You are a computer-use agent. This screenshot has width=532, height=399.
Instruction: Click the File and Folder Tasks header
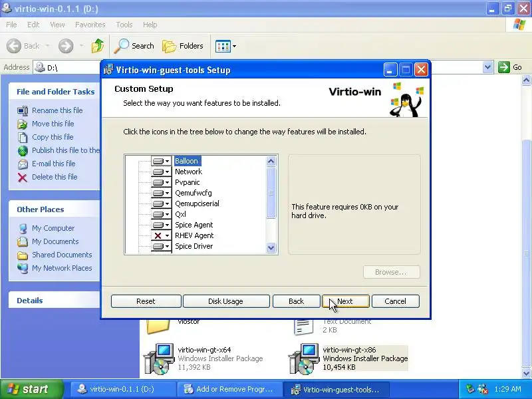(x=55, y=92)
